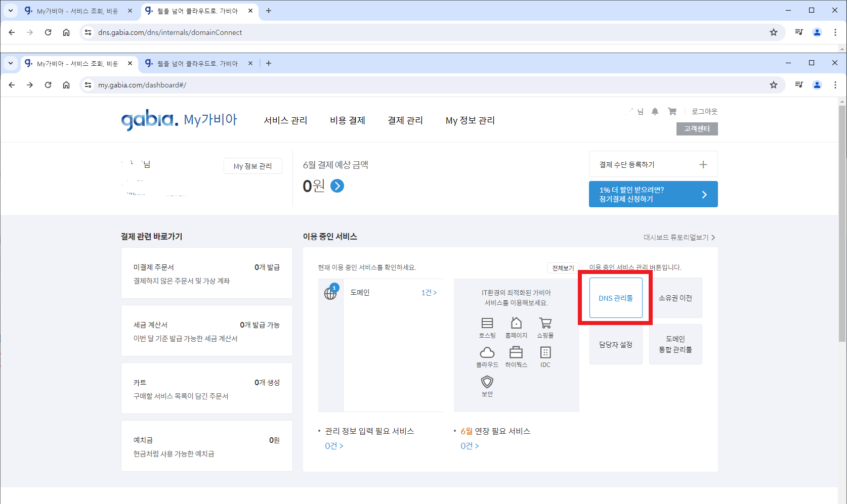Click the Gabia logo in header
This screenshot has width=847, height=504.
pyautogui.click(x=150, y=120)
